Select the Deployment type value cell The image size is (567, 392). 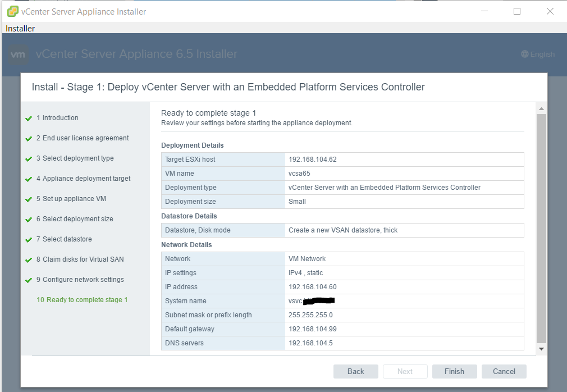click(x=404, y=188)
